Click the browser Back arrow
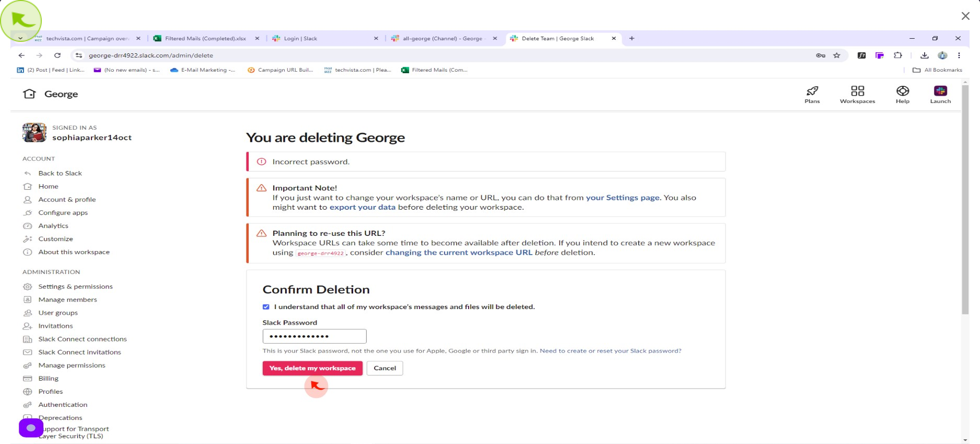 point(21,55)
